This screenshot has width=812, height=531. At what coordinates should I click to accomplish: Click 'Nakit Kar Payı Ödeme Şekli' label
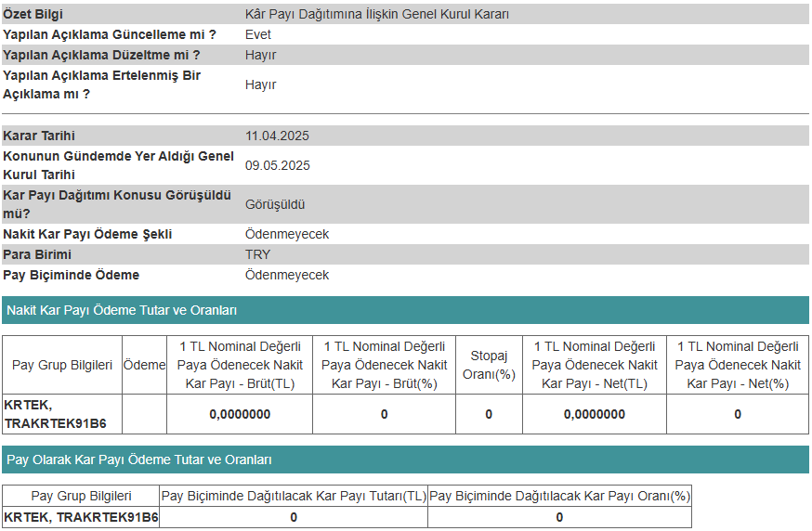pos(87,234)
